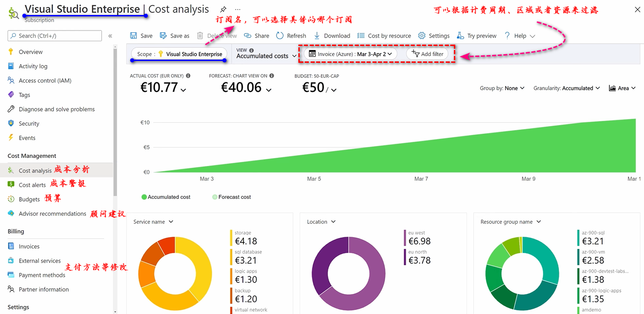The image size is (644, 314).
Task: Open Granularity Accumulated dropdown
Action: 567,88
